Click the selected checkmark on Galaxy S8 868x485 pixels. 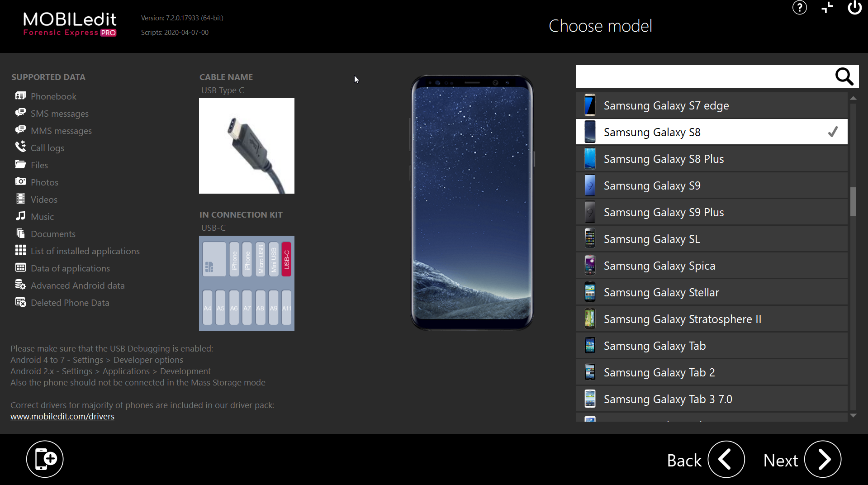point(833,132)
